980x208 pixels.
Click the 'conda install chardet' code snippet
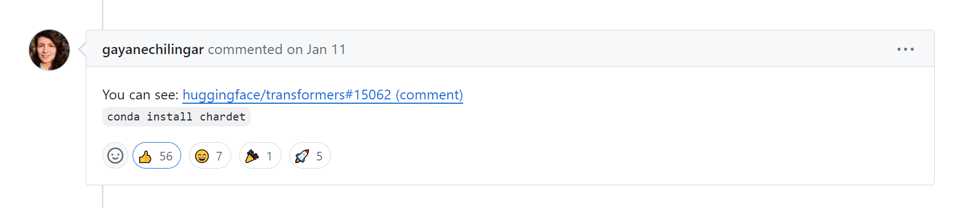176,117
